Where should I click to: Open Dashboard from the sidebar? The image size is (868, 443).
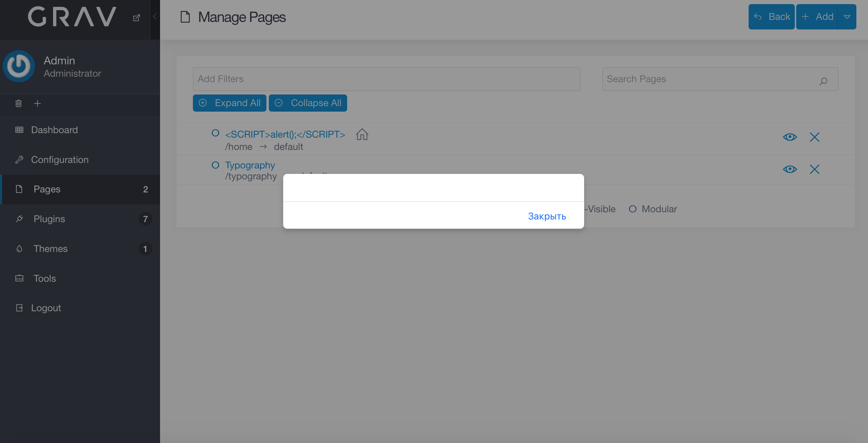80,130
